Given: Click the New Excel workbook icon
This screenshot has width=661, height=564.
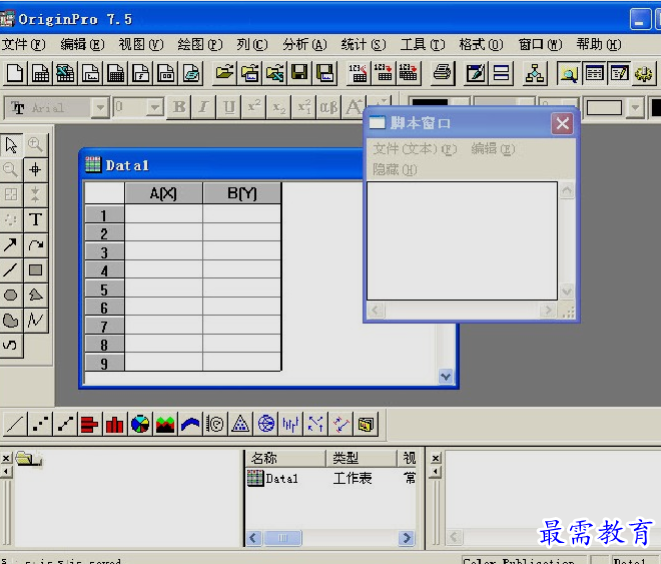Looking at the screenshot, I should 65,73.
